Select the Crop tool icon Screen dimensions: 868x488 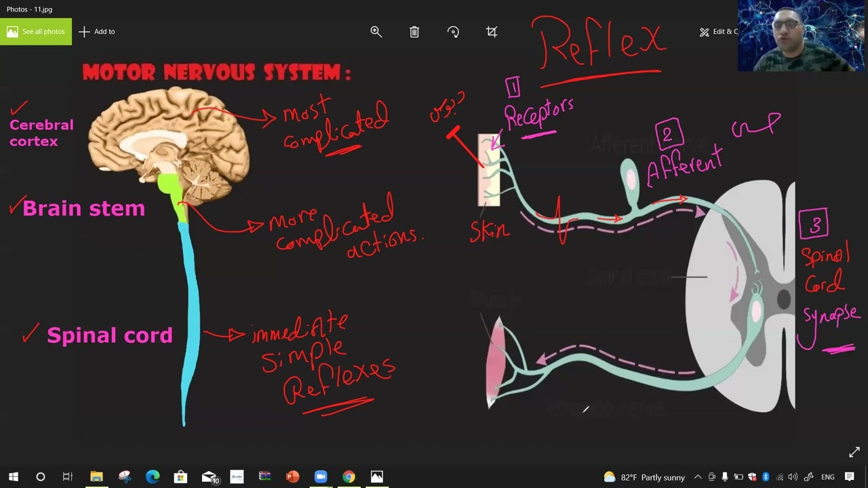coord(492,32)
